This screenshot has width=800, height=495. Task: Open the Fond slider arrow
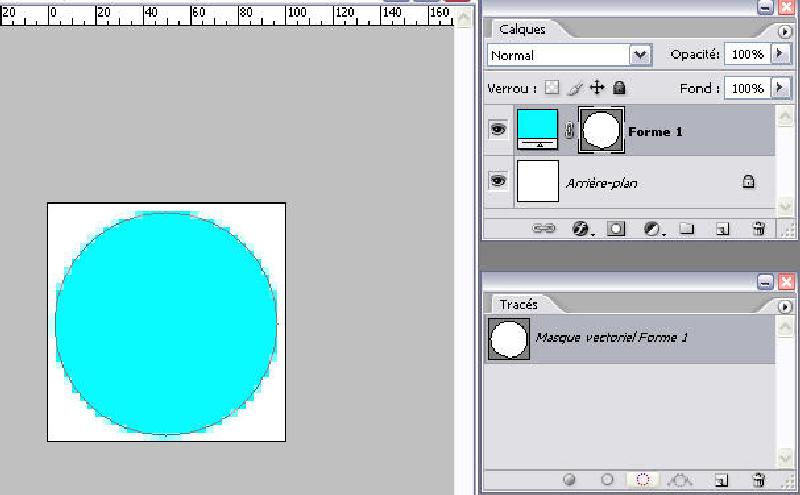(x=780, y=88)
